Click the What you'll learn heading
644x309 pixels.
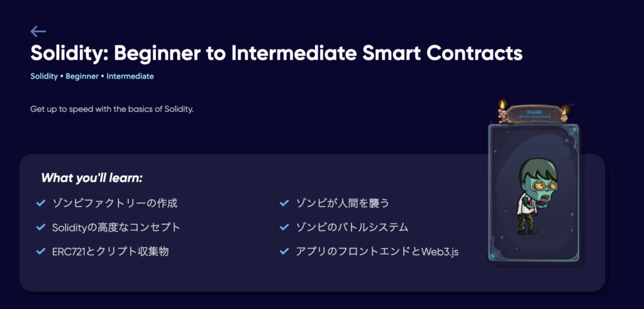[92, 178]
